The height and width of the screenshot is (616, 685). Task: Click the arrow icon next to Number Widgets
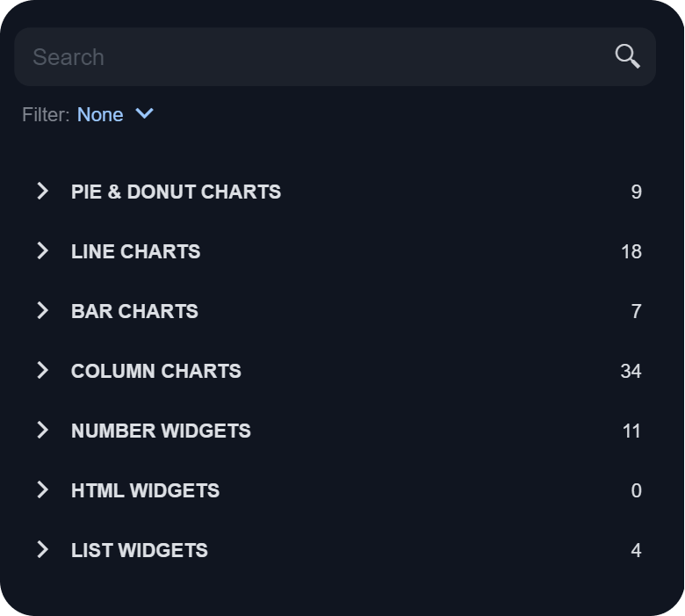pyautogui.click(x=42, y=430)
